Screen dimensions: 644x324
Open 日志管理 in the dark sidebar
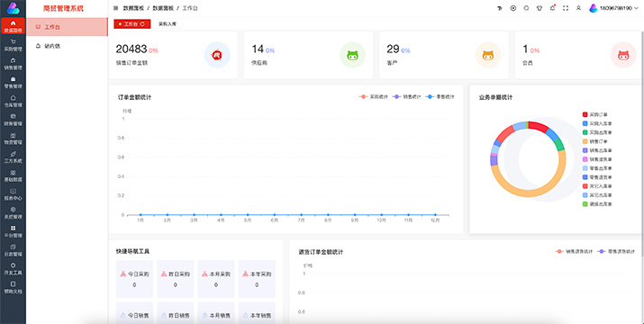[x=14, y=250]
